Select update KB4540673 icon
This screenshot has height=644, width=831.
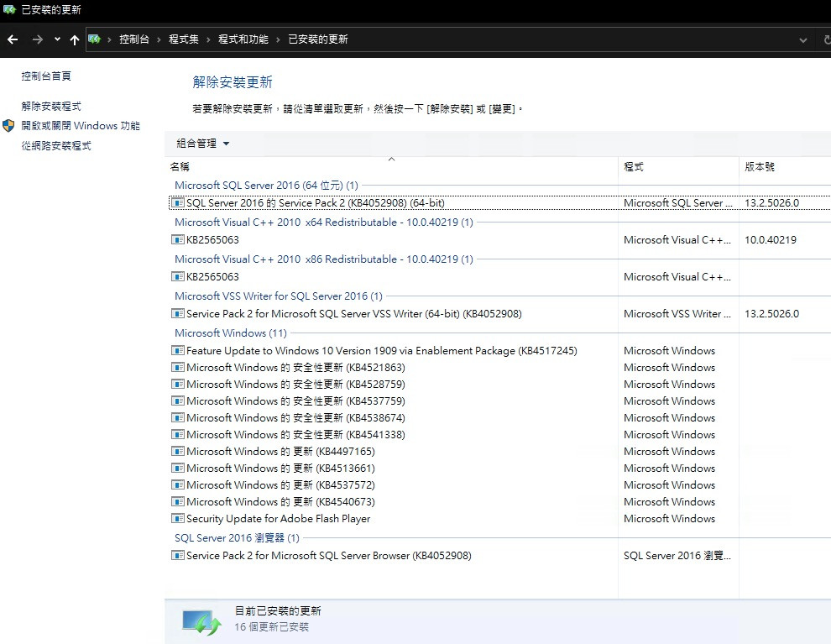pyautogui.click(x=178, y=502)
